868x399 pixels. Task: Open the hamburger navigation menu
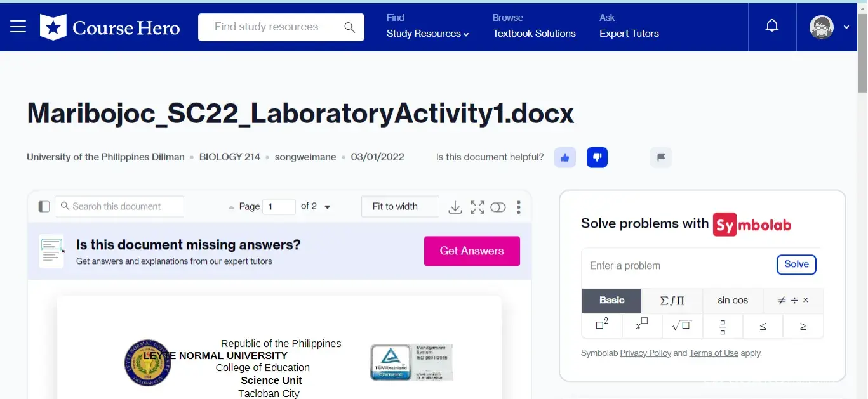click(x=18, y=27)
